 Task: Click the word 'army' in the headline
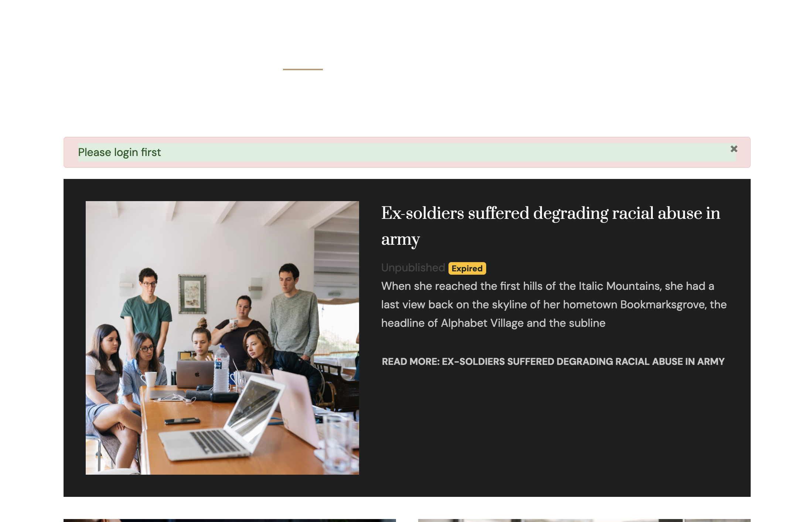(x=400, y=240)
